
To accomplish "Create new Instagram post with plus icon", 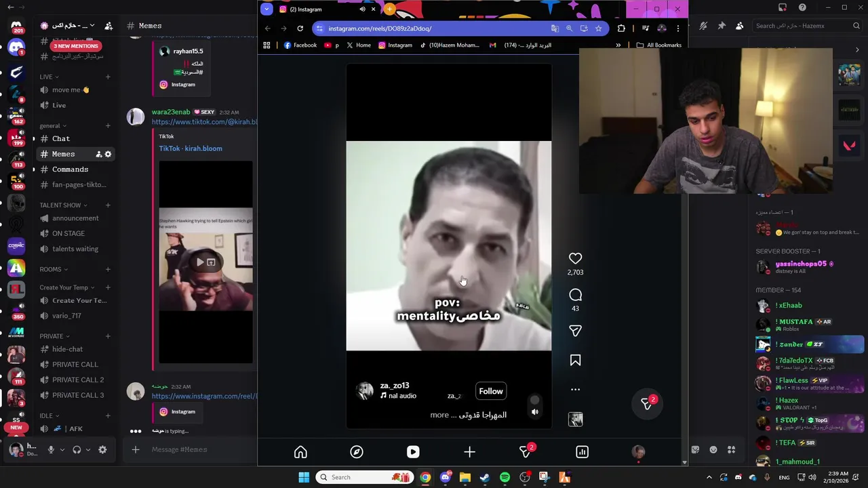I will [469, 452].
